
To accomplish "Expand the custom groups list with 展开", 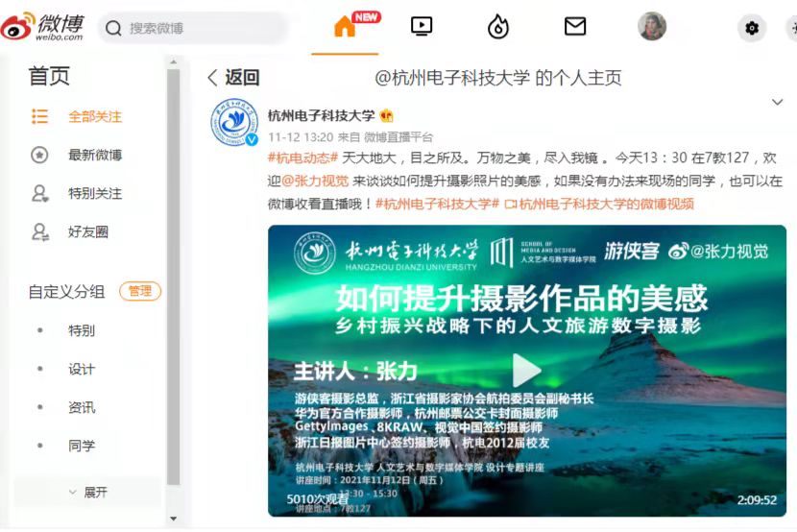I will pyautogui.click(x=88, y=492).
